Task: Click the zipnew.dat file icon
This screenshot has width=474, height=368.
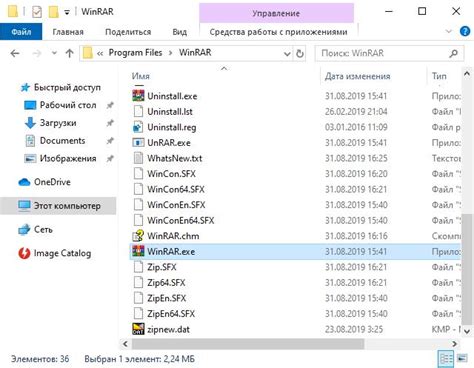Action: tap(138, 329)
